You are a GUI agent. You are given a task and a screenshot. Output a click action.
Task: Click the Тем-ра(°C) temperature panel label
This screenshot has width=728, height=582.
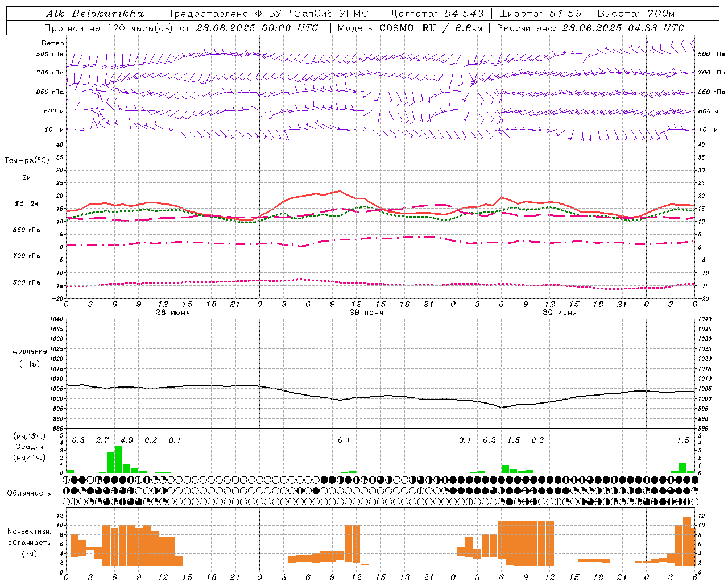click(x=27, y=161)
